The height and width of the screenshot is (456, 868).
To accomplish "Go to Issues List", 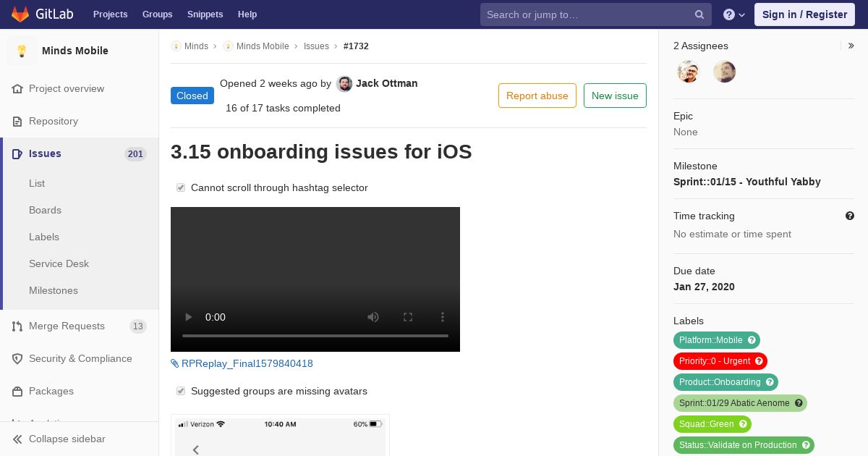I will tap(37, 183).
